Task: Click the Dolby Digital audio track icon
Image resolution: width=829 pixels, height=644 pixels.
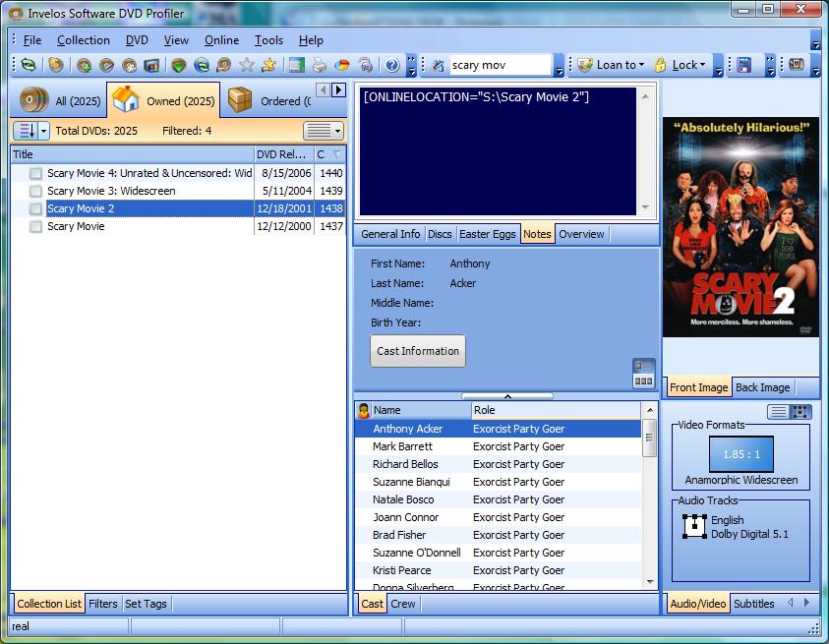Action: click(694, 527)
